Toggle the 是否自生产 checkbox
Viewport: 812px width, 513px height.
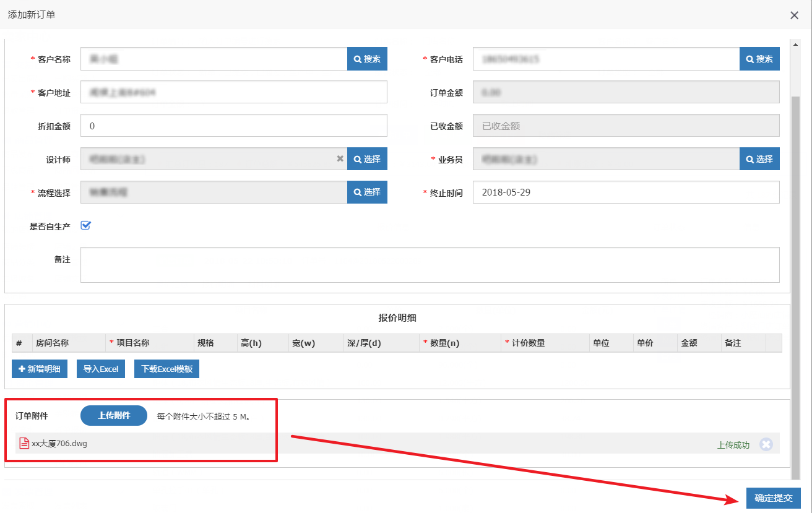coord(86,226)
